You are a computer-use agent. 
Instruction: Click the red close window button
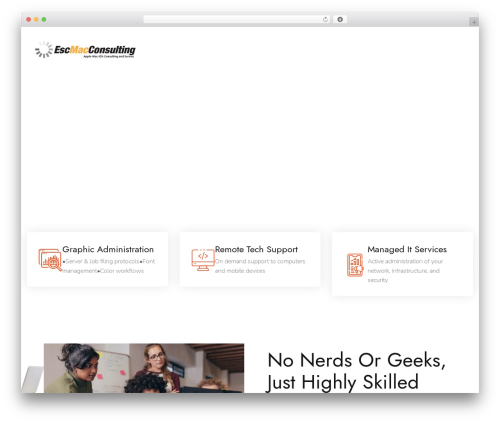29,20
